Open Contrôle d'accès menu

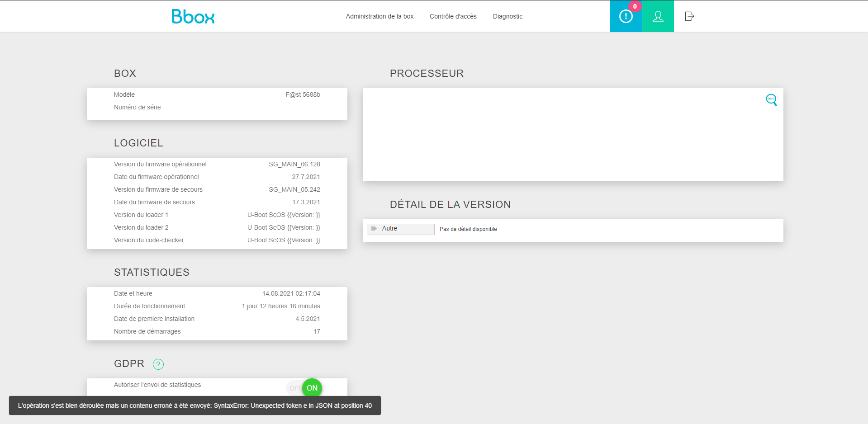pyautogui.click(x=453, y=16)
